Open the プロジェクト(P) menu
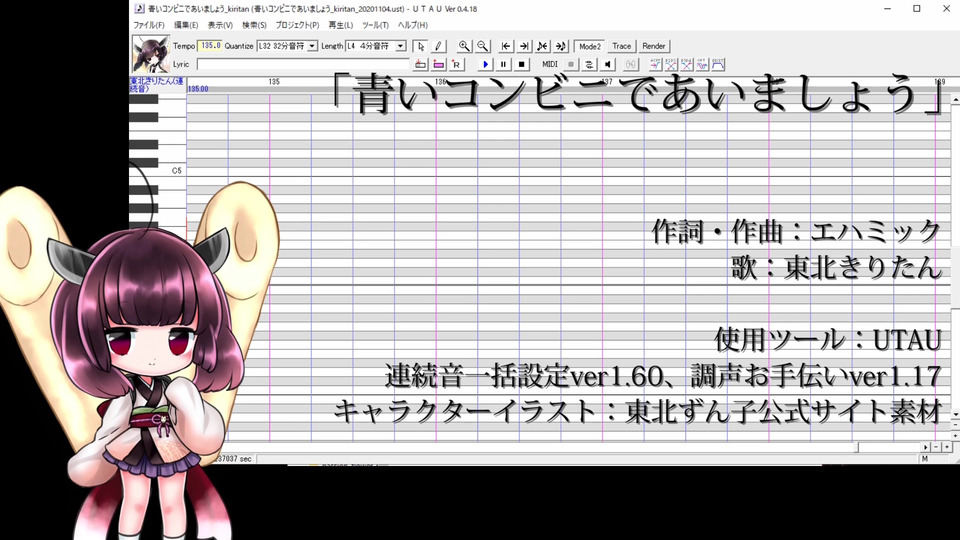The height and width of the screenshot is (540, 960). click(298, 25)
